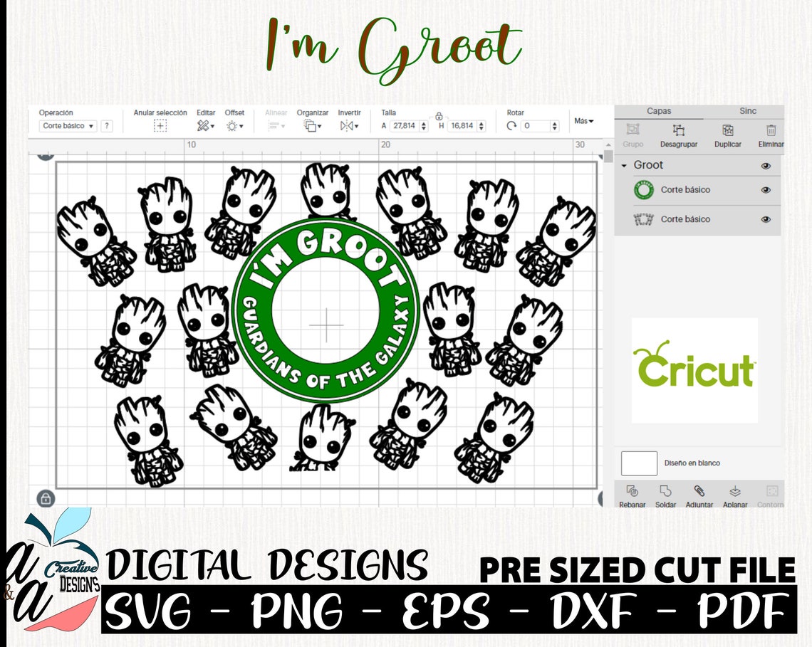Screen dimensions: 812x647
Task: Open the Más dropdown menu
Action: (x=583, y=121)
